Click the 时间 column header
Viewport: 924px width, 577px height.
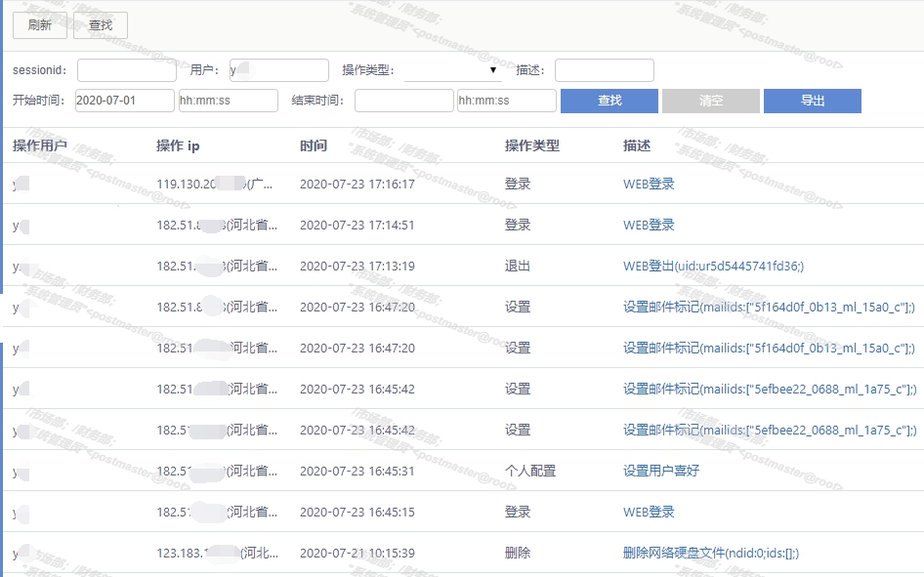coord(314,145)
